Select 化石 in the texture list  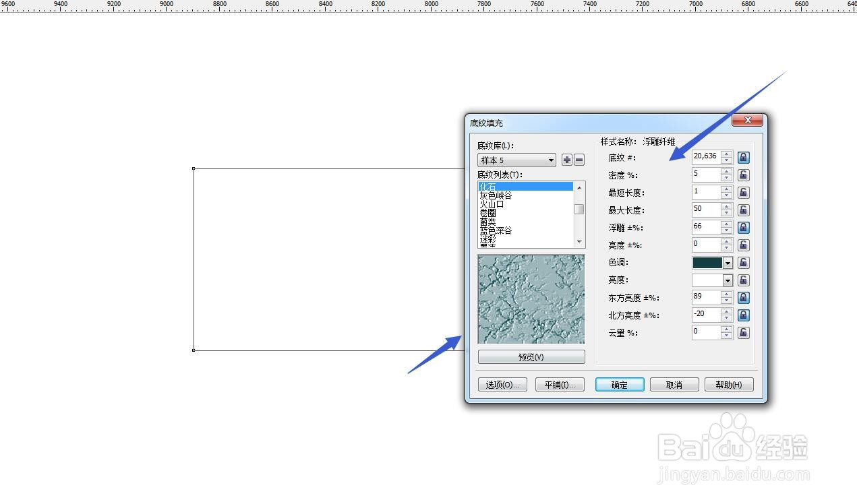526,187
